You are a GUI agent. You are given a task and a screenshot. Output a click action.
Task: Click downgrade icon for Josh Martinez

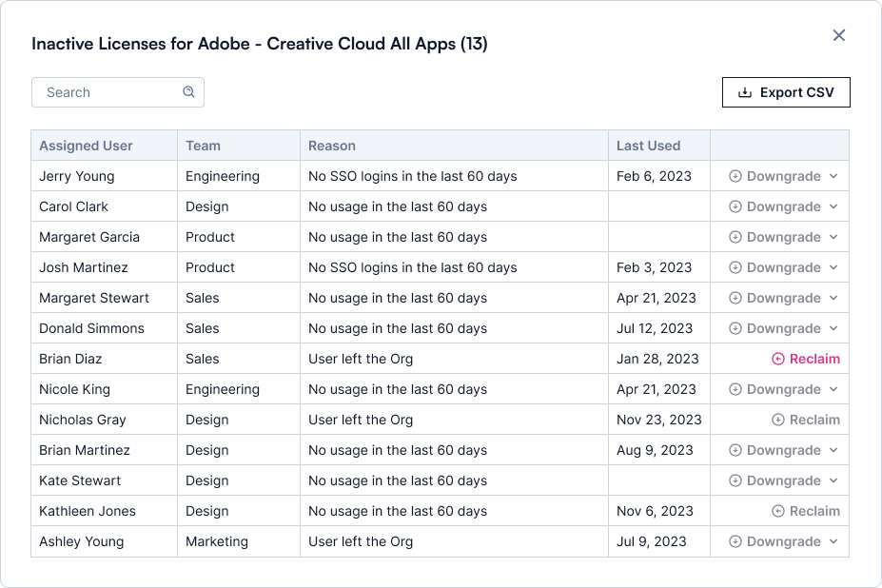(735, 267)
